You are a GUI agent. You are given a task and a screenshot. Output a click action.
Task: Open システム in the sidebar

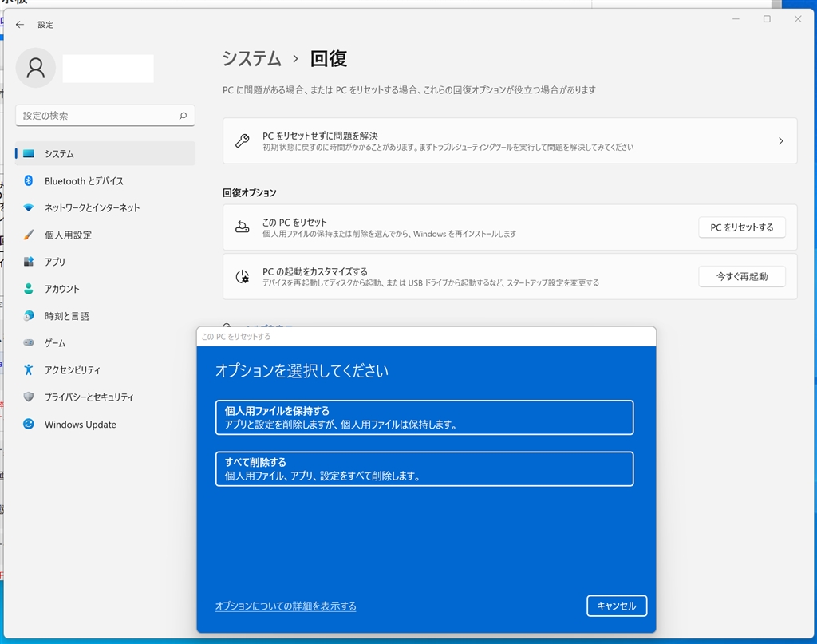(105, 154)
